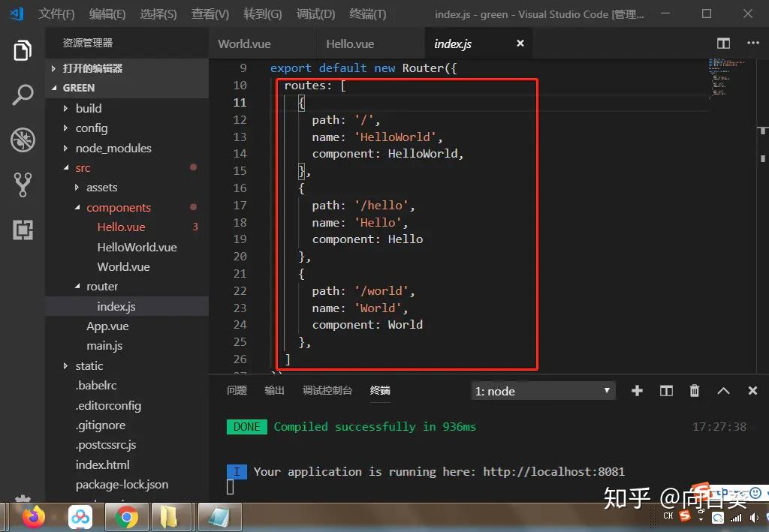Open .editorconfig in the file tree

[x=108, y=406]
